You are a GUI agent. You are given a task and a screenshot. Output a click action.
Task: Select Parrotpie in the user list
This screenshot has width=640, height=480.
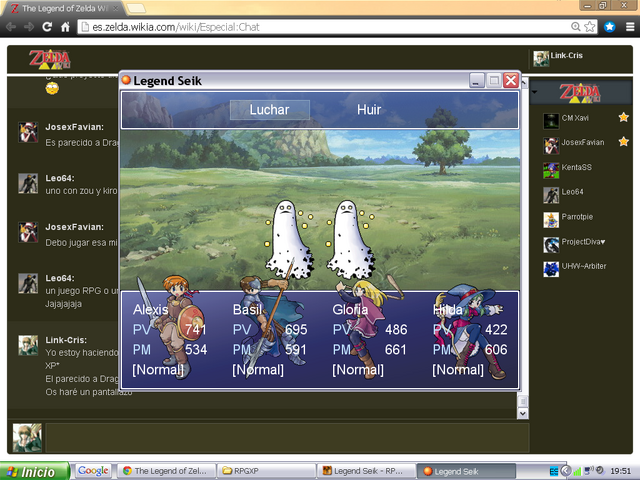pos(577,217)
